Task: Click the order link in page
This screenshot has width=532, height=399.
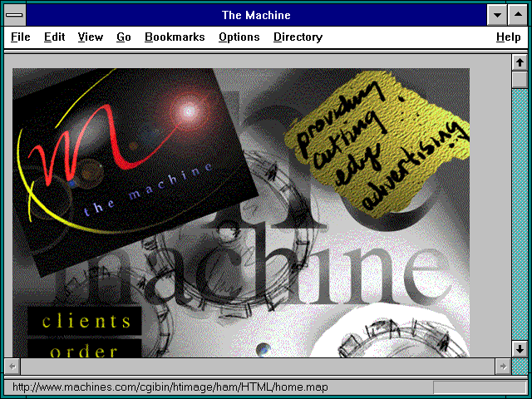Action: point(85,349)
